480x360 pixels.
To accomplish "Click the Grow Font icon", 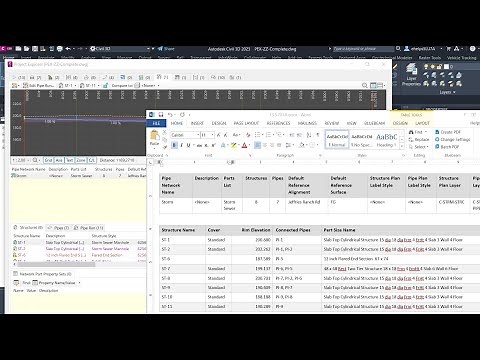I will (219, 135).
